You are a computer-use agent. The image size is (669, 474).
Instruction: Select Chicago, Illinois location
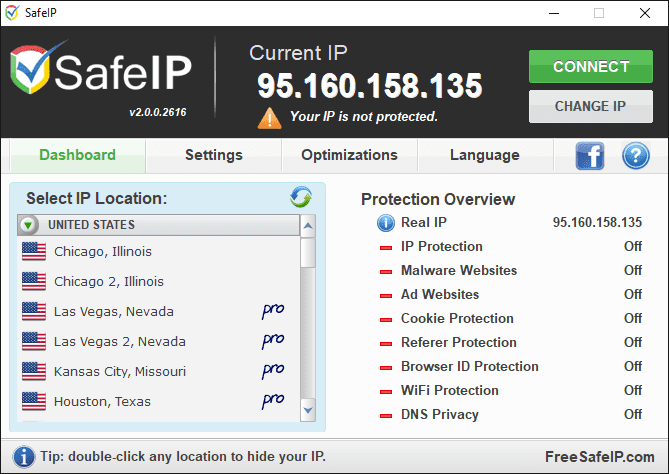click(159, 251)
